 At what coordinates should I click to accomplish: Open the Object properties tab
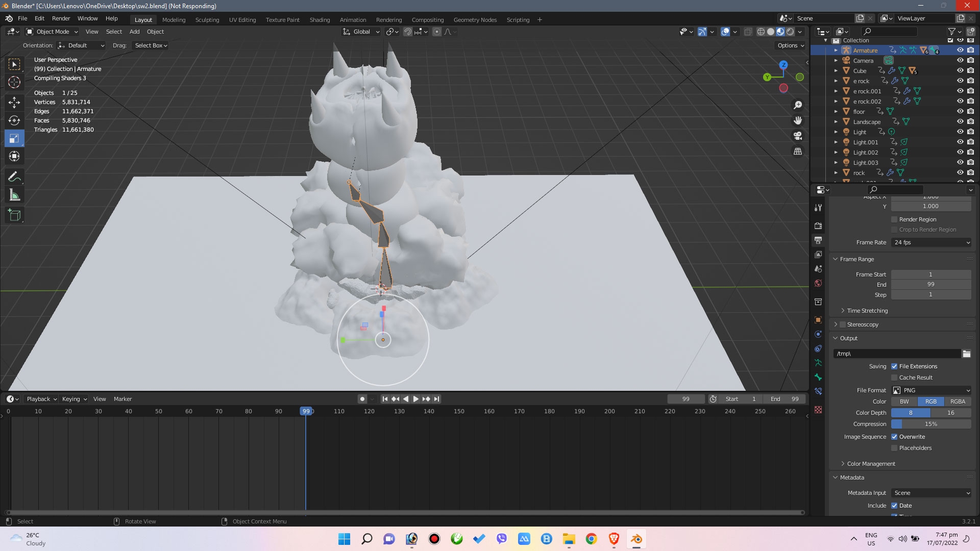[818, 320]
